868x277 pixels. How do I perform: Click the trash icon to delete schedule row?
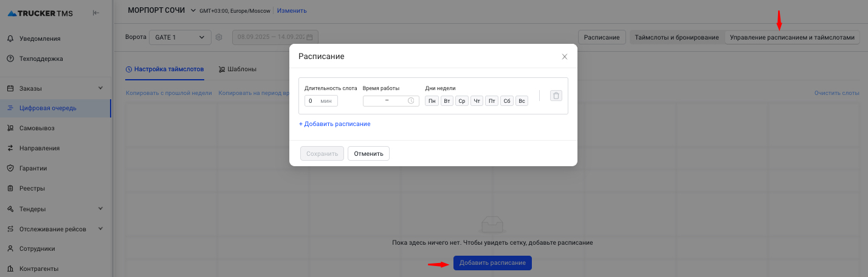click(x=556, y=96)
